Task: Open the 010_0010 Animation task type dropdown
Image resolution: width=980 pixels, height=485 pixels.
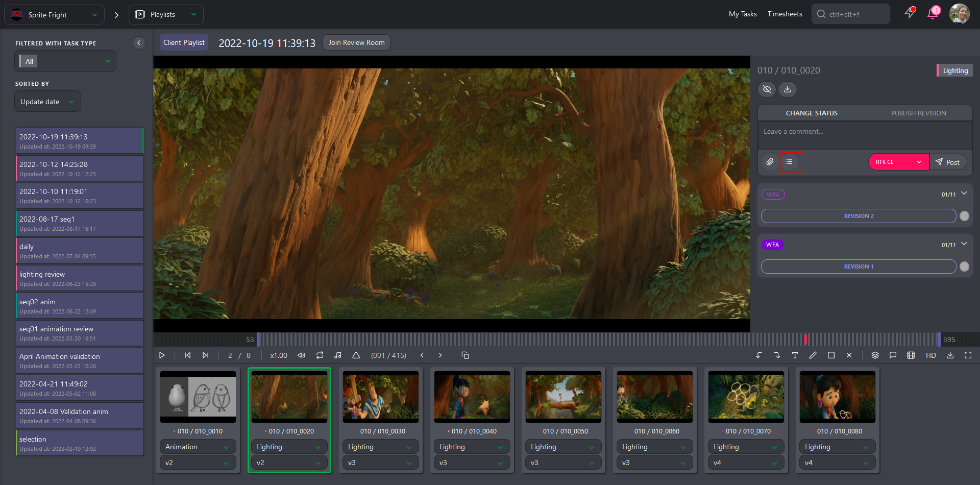Action: [x=198, y=447]
